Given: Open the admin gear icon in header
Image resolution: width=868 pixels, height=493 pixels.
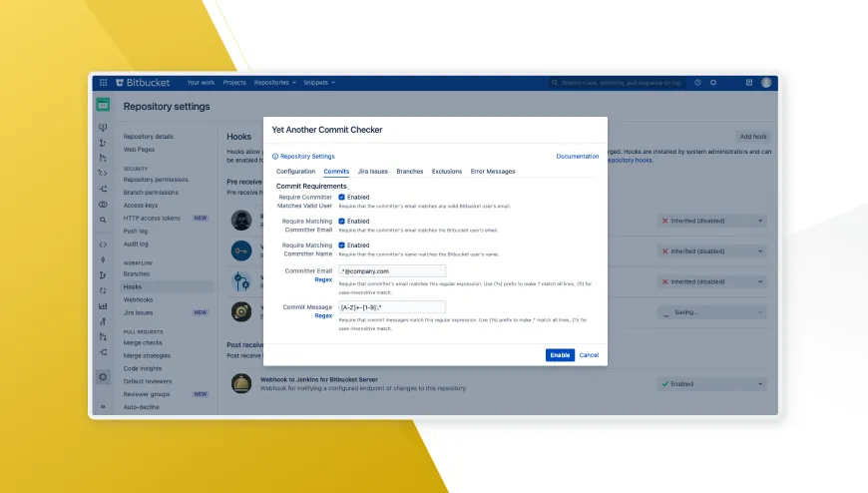Looking at the screenshot, I should pos(713,83).
